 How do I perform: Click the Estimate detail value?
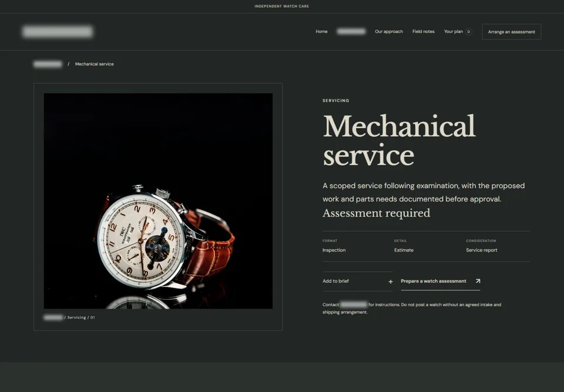click(404, 250)
